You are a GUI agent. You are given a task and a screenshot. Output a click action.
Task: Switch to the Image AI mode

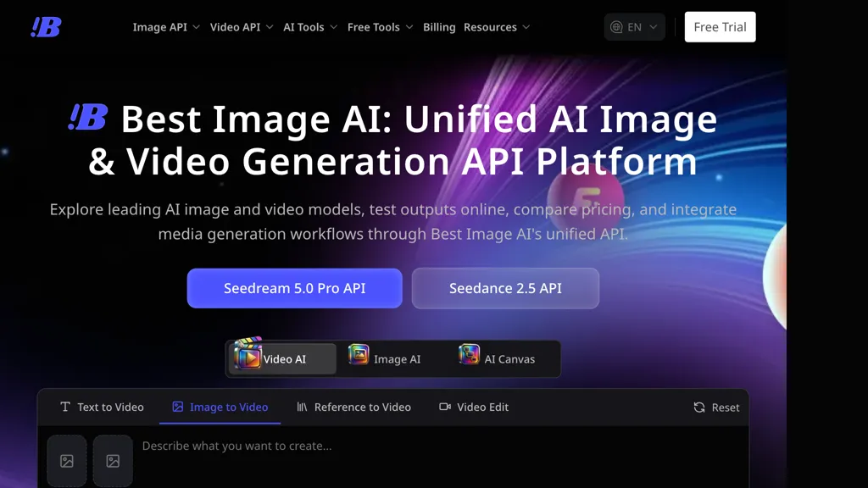pyautogui.click(x=386, y=358)
